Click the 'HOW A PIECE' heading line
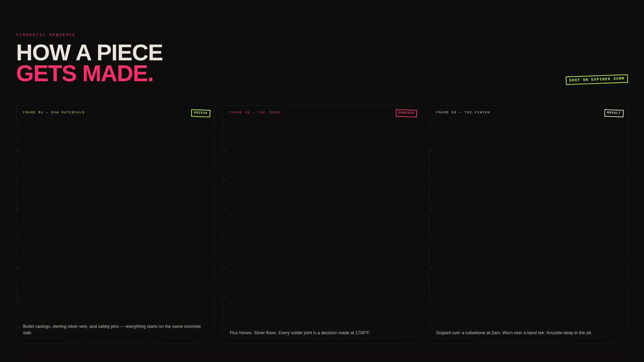The width and height of the screenshot is (644, 362). coord(89,53)
